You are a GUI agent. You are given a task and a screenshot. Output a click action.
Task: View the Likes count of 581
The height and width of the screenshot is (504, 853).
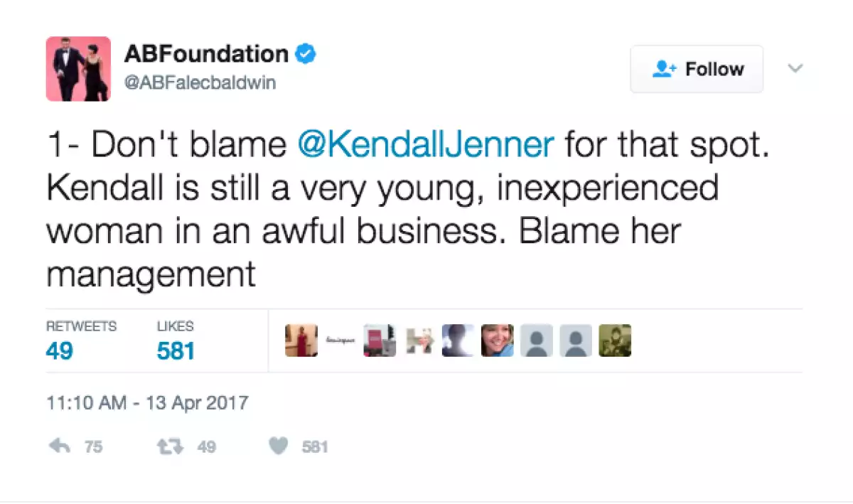[x=175, y=350]
